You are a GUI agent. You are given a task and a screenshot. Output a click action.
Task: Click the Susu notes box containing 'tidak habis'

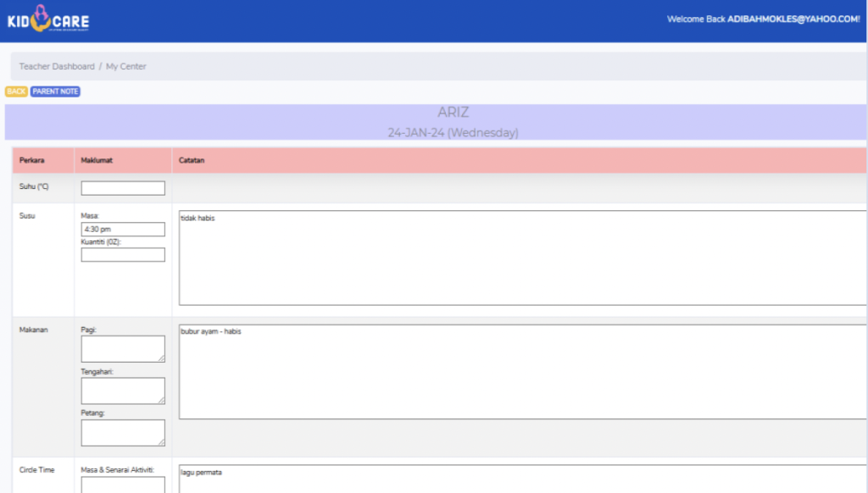[x=521, y=258]
